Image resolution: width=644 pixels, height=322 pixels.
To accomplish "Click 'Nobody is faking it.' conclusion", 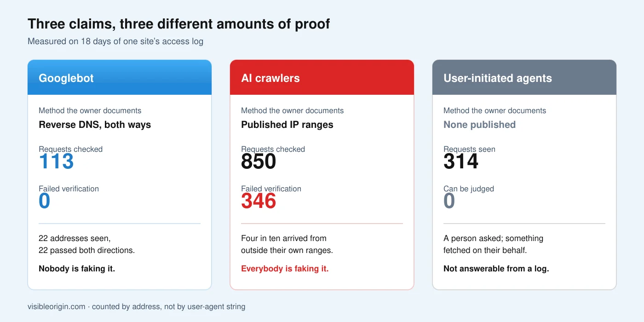I will [77, 269].
